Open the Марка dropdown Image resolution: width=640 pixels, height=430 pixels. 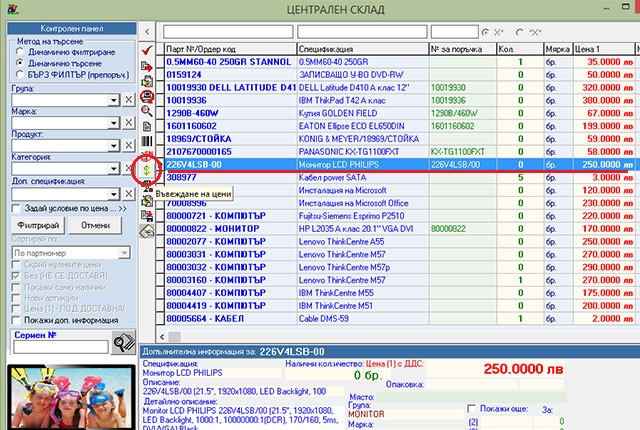(113, 123)
